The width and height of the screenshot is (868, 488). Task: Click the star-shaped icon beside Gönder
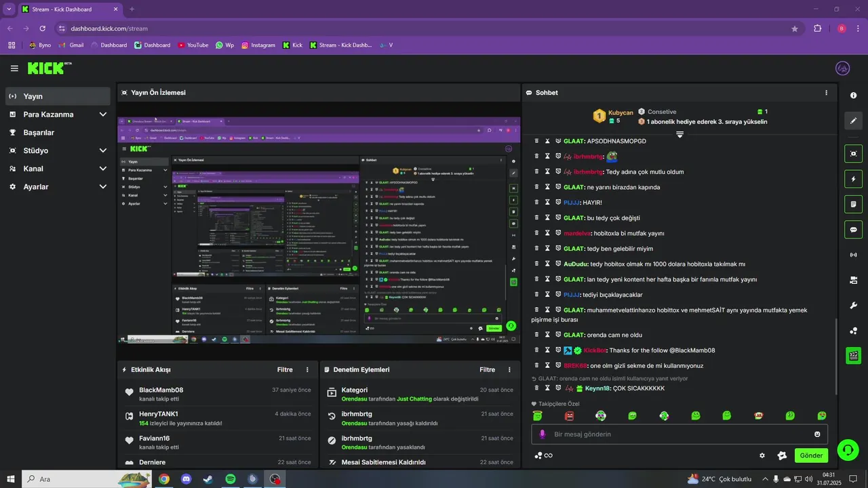pos(782,455)
